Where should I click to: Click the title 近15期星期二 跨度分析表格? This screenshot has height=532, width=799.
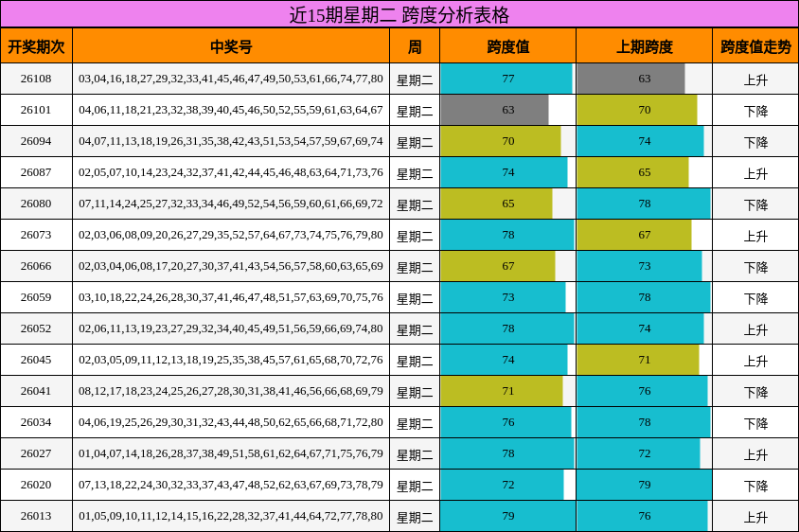[399, 15]
